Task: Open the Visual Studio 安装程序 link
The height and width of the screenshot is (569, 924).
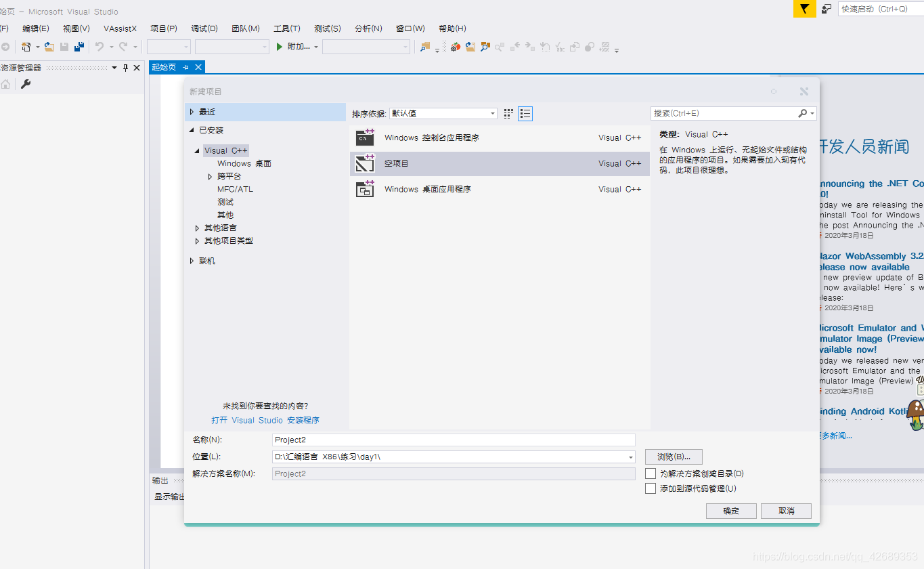Action: click(x=265, y=420)
